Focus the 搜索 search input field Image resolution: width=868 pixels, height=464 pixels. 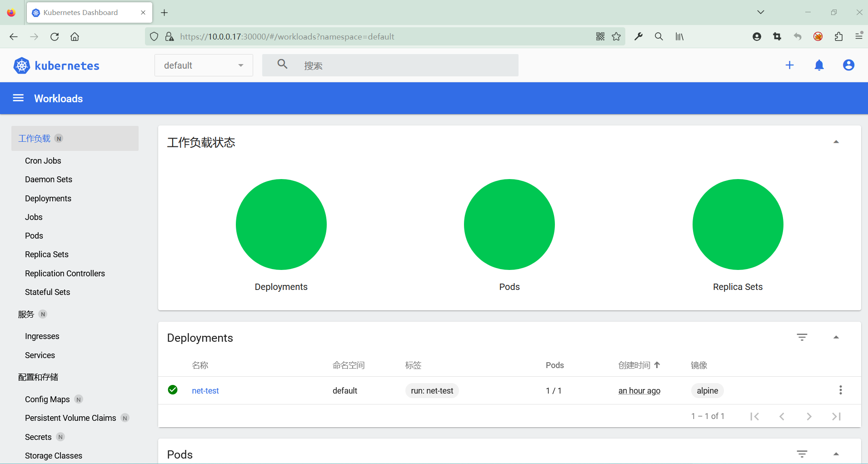[x=390, y=65]
